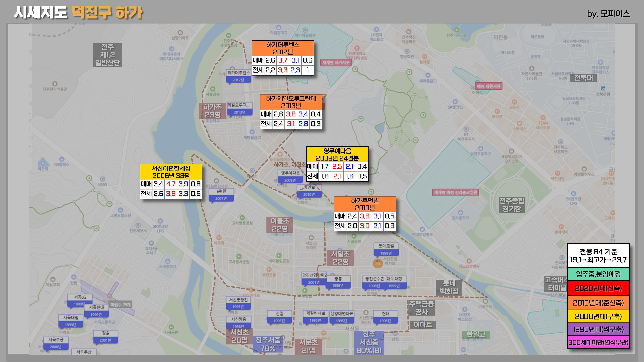
Task: Click the 제일오투그 2013년 map marker
Action: point(240,109)
